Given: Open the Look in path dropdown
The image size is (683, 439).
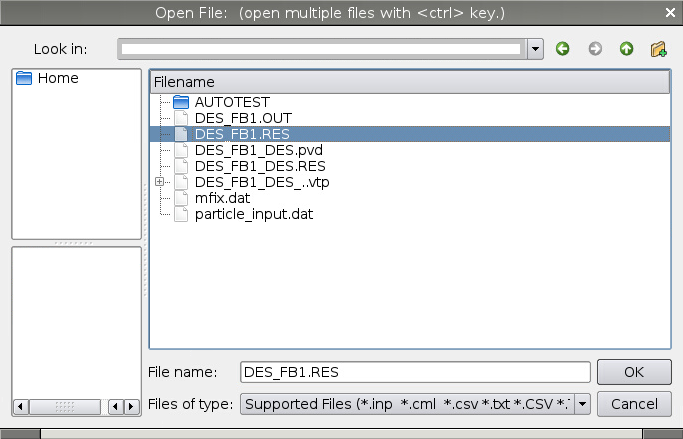Looking at the screenshot, I should click(x=535, y=48).
